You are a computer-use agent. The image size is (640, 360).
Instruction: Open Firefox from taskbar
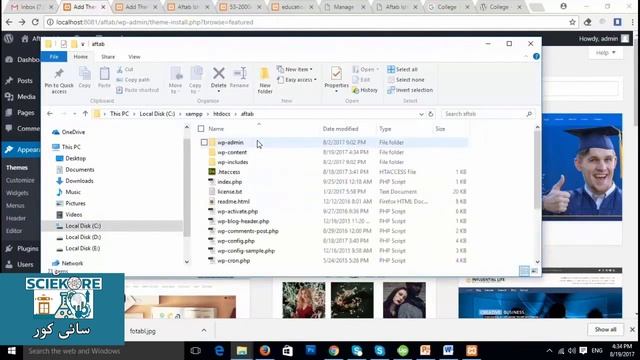coord(265,351)
